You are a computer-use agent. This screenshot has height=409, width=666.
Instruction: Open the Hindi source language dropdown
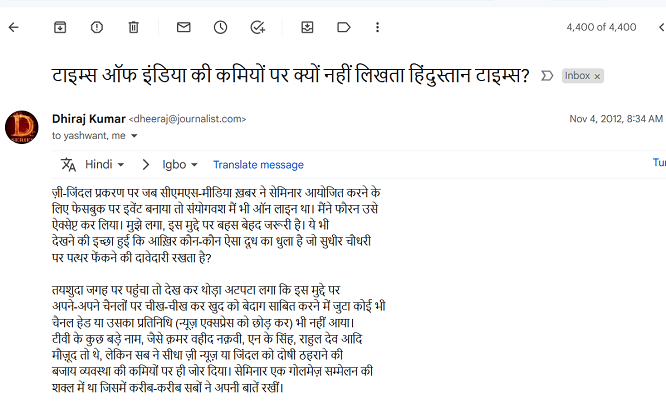pos(104,164)
